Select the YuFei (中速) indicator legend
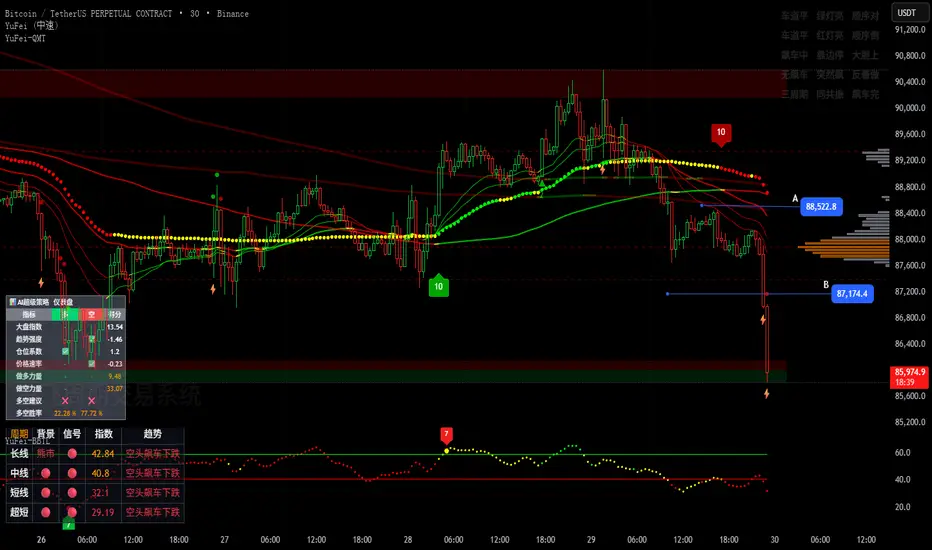The height and width of the screenshot is (550, 932). click(x=32, y=26)
